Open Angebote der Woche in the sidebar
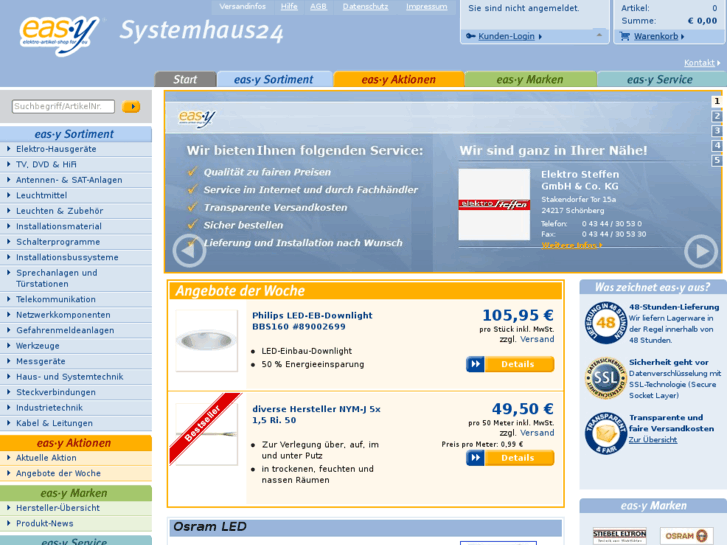This screenshot has height=545, width=727. (x=76, y=474)
